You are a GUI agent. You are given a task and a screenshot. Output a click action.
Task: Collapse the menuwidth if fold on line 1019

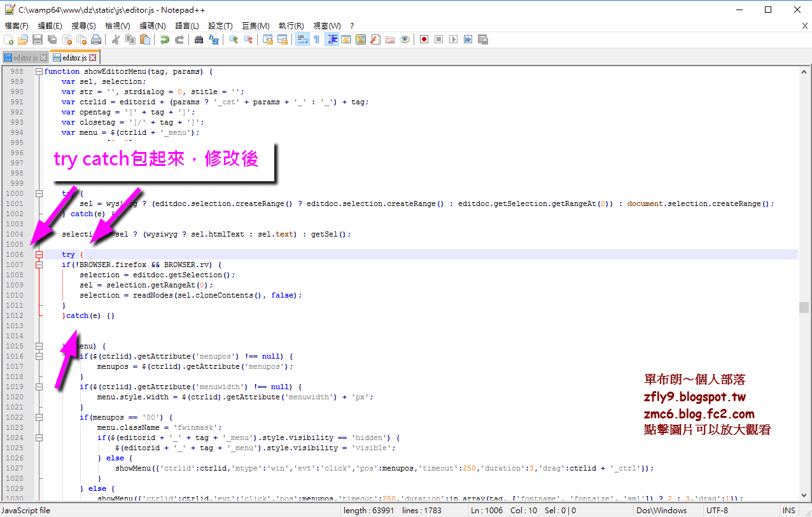point(39,387)
